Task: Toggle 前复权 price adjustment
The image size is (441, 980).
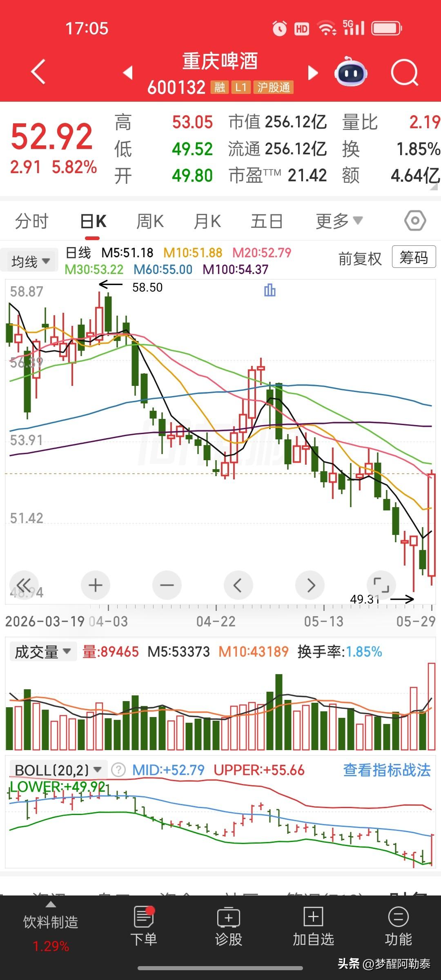Action: (x=360, y=258)
